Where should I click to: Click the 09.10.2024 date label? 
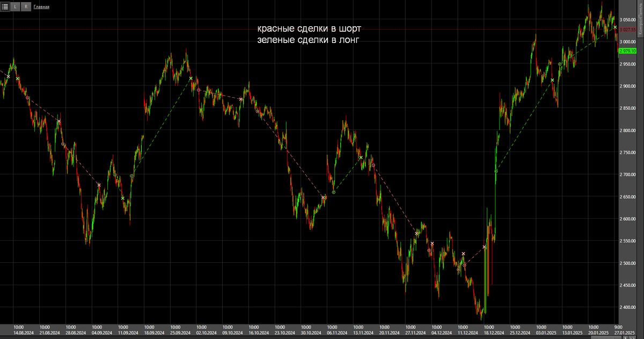[x=232, y=333]
